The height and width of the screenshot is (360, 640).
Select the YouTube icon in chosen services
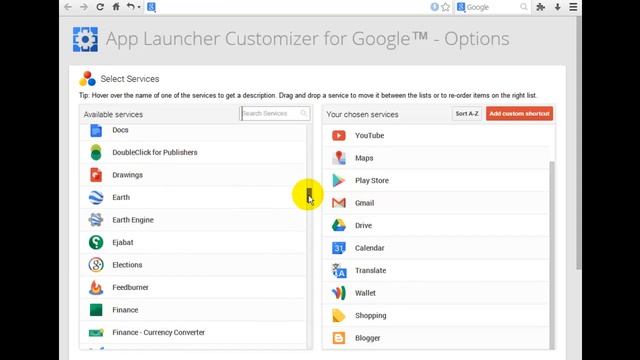(339, 136)
